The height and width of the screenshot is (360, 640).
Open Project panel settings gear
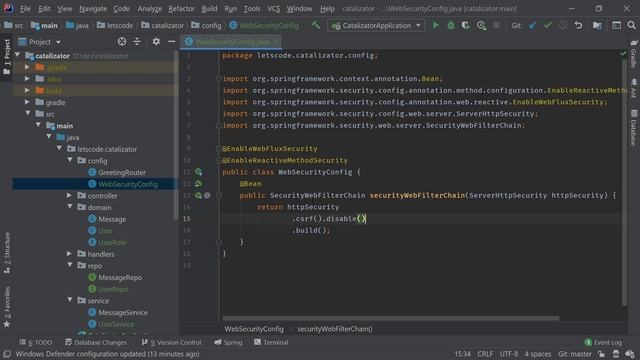[156, 42]
